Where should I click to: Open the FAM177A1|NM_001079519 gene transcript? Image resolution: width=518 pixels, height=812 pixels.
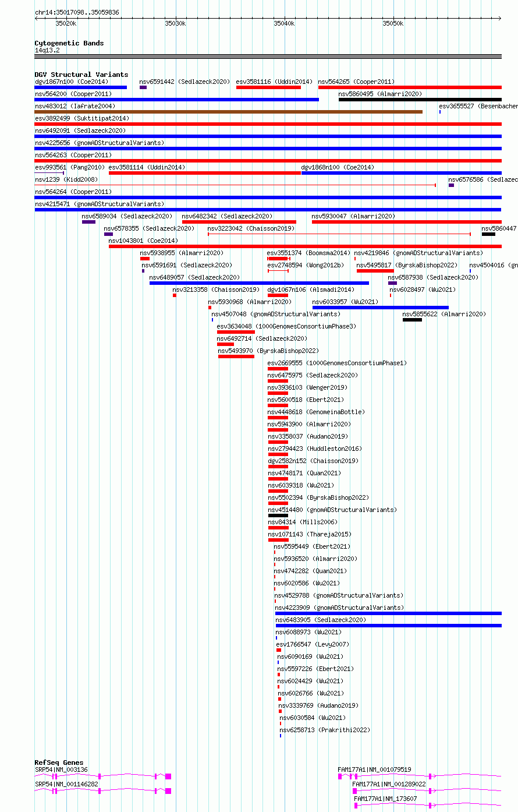point(420,776)
